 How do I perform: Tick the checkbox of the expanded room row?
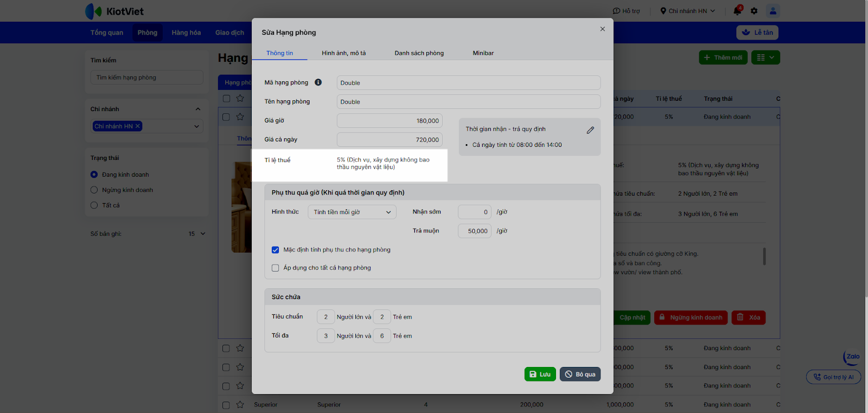click(226, 117)
